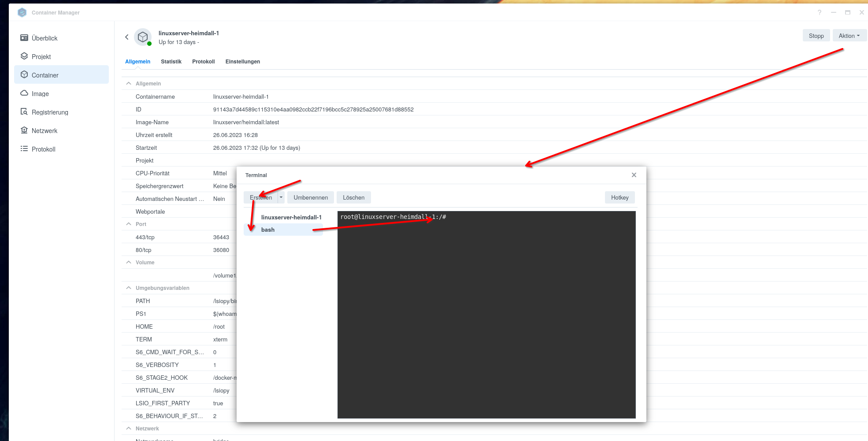Collapse the Port section
The width and height of the screenshot is (868, 441).
click(129, 224)
